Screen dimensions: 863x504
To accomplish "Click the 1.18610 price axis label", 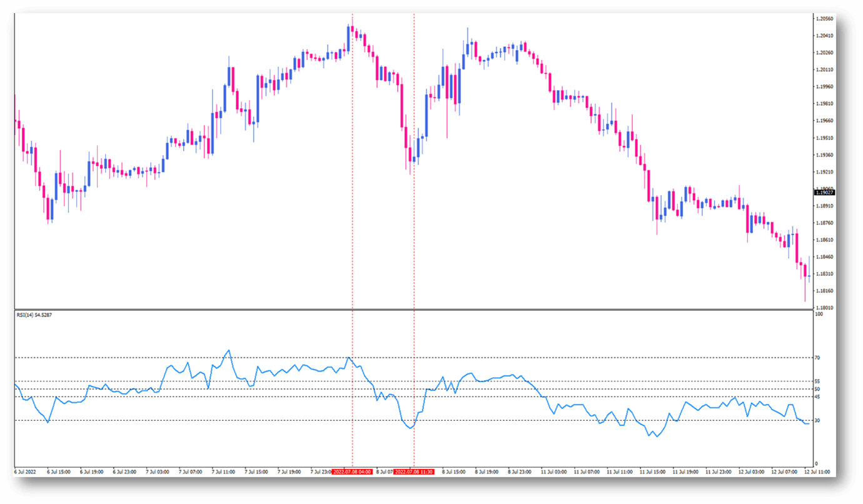I will point(825,240).
